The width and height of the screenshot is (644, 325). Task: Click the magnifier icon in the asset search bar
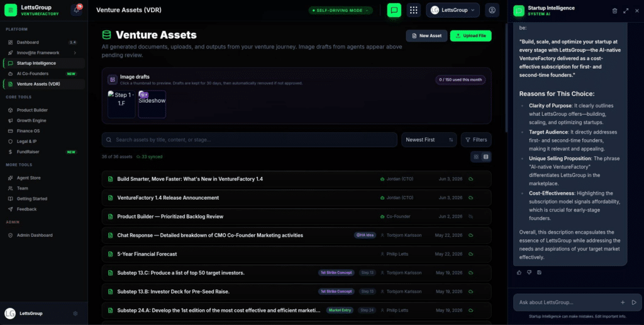pyautogui.click(x=109, y=140)
